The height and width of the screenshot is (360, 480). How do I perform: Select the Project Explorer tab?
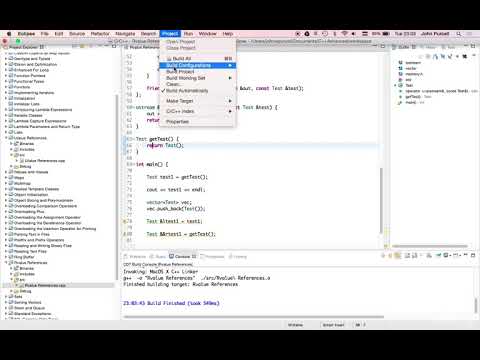click(23, 47)
